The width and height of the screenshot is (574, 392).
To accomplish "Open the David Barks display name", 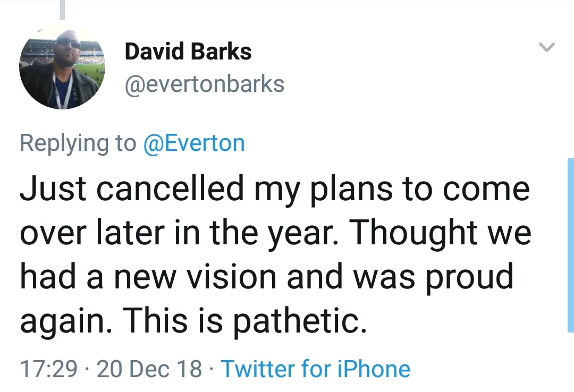I will [x=188, y=52].
